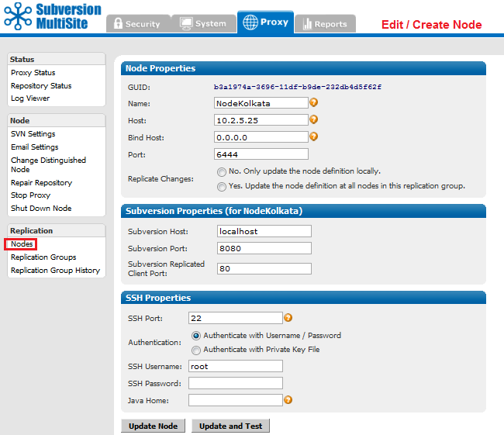This screenshot has width=504, height=435.
Task: Open Repair Repository link
Action: 41,183
